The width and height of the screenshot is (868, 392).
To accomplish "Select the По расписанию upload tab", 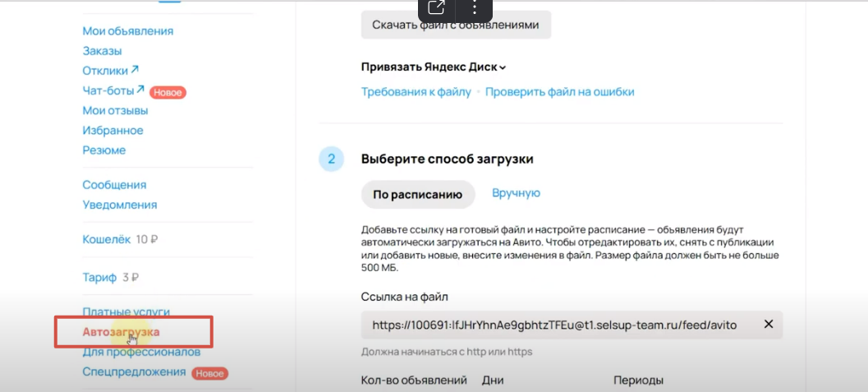I will [418, 194].
